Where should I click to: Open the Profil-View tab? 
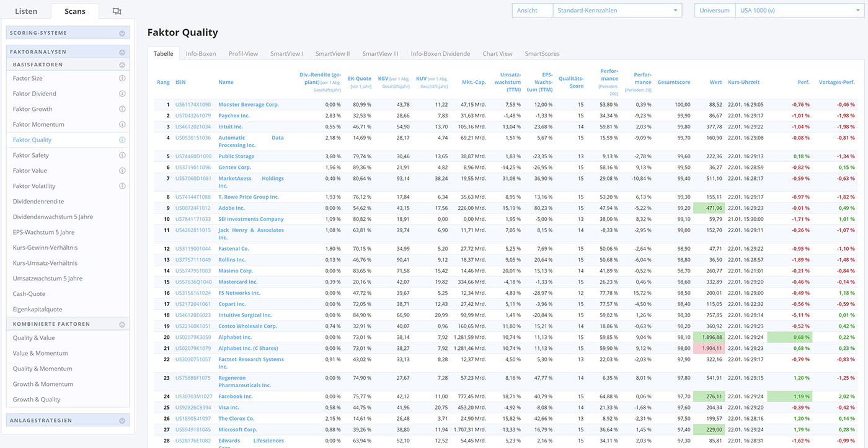[x=243, y=54]
